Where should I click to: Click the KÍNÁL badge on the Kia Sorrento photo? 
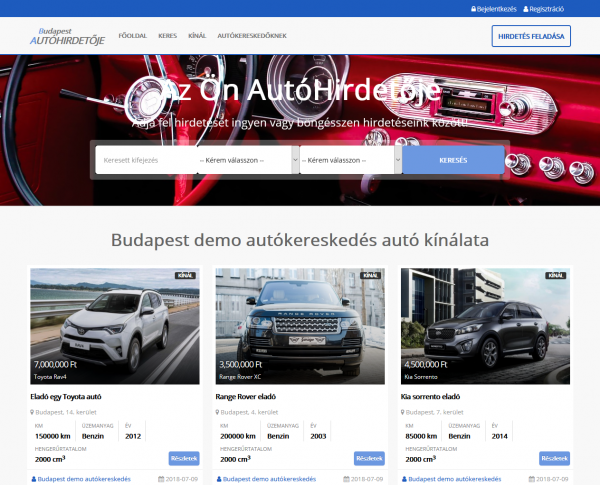point(556,275)
